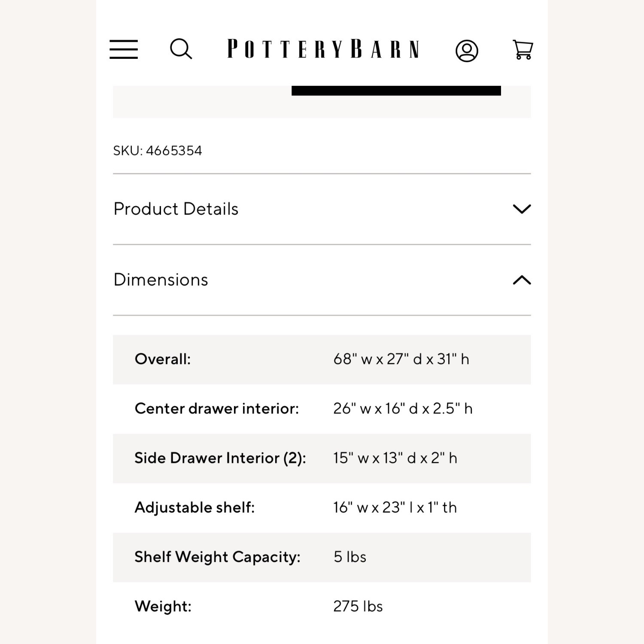644x644 pixels.
Task: Go to the Pottery Barn logo homepage
Action: pyautogui.click(x=323, y=49)
